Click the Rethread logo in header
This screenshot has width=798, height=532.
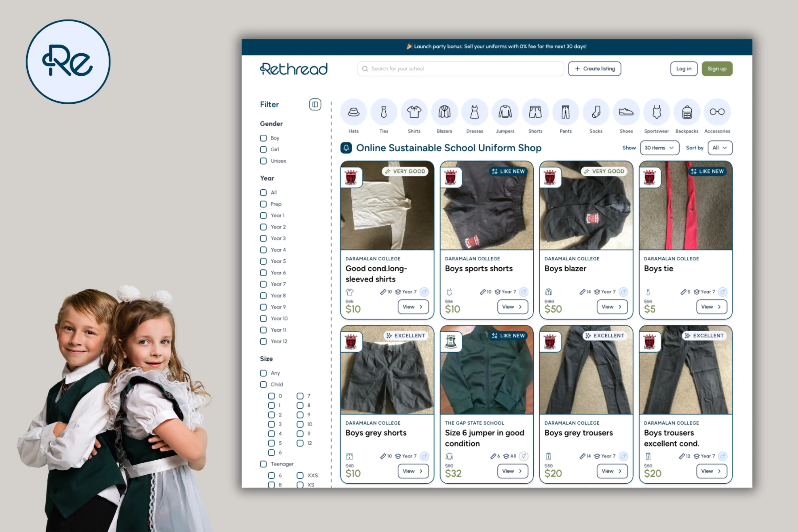pyautogui.click(x=294, y=69)
